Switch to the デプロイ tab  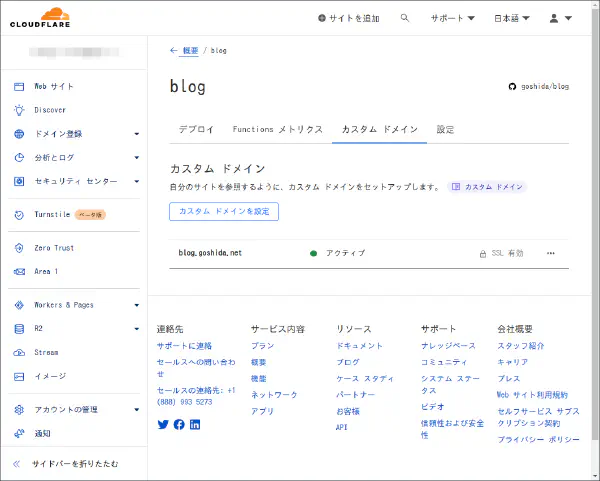(196, 129)
